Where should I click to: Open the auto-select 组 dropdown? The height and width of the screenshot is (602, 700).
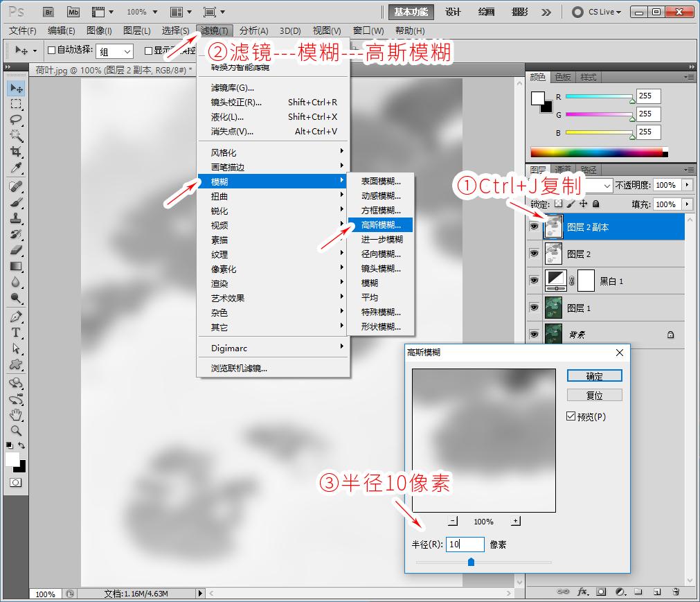click(115, 52)
